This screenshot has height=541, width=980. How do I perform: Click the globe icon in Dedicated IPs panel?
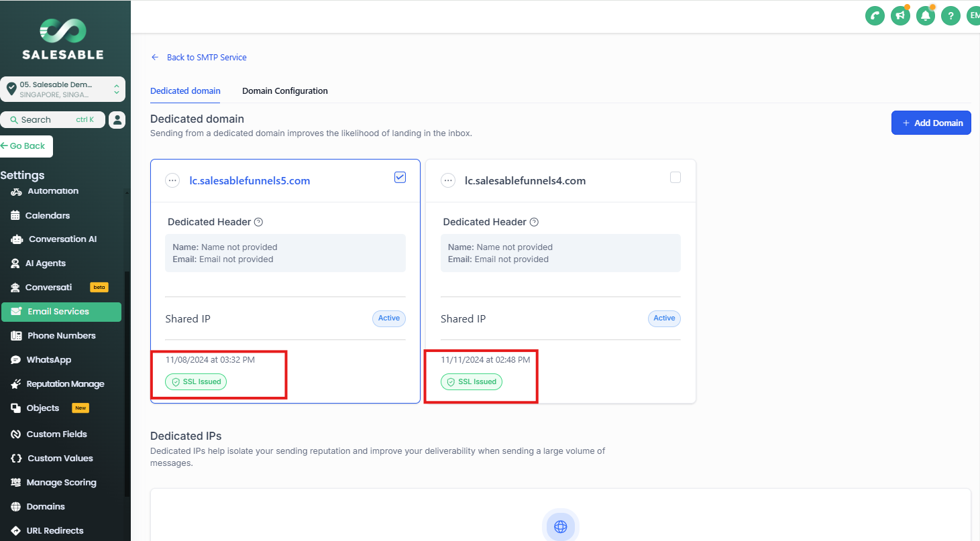point(561,526)
